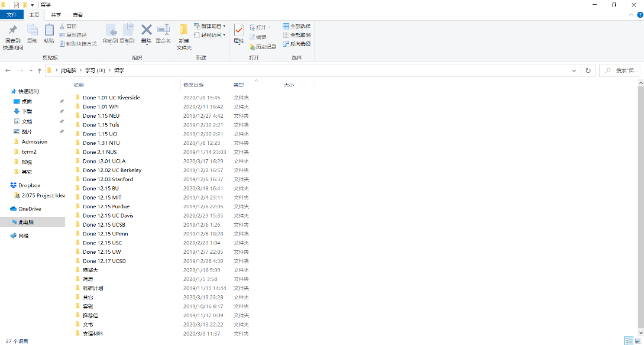
Task: Click the 新建文件夹 folder icon
Action: [184, 30]
